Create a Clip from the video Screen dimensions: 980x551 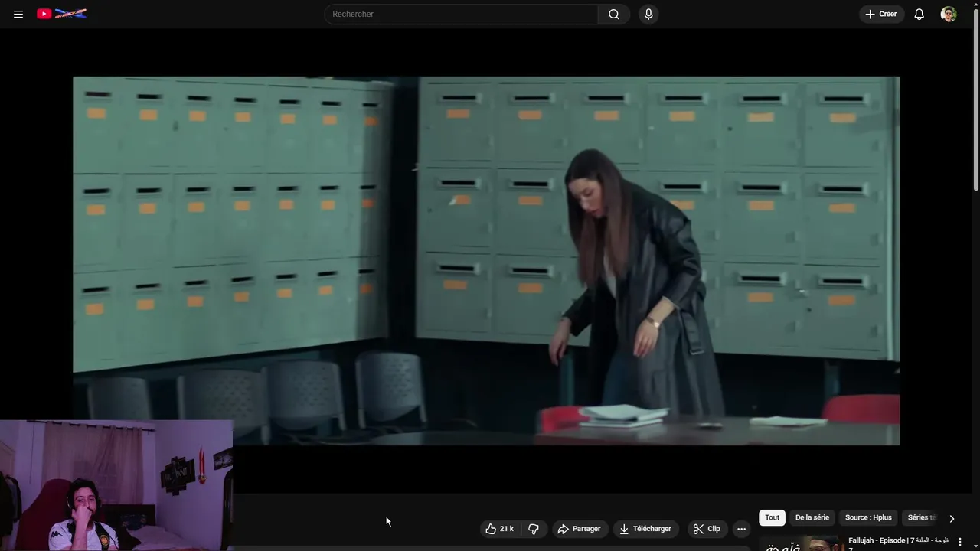[707, 529]
